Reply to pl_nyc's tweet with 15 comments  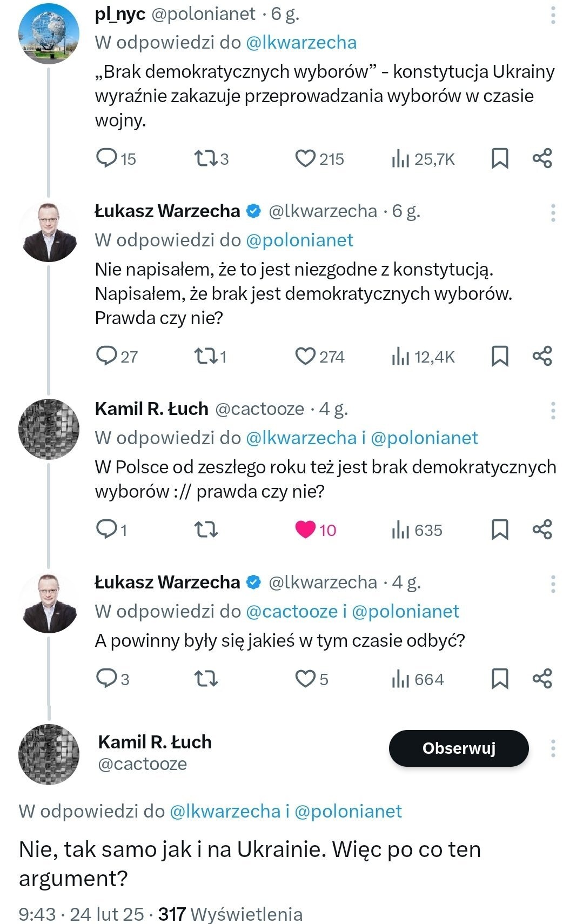(106, 158)
